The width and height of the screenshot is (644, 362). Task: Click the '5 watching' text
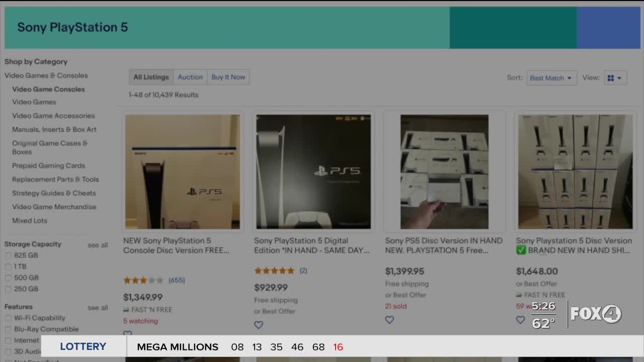pos(140,321)
